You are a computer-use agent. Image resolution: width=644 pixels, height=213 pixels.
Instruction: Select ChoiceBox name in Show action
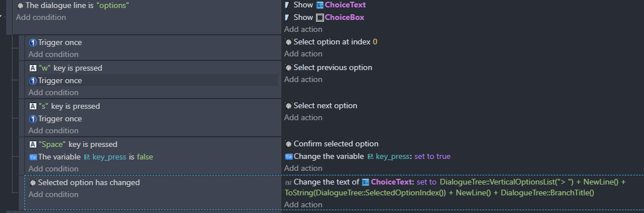point(344,17)
